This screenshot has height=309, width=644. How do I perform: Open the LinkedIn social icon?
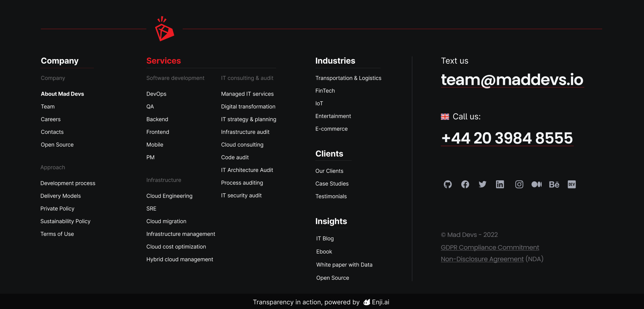point(500,184)
